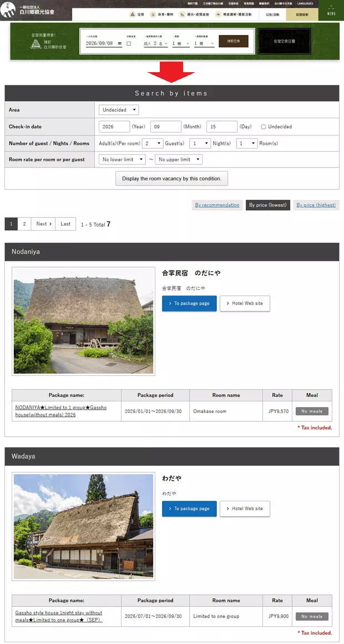
Task: Open calendar icon beside 2026/09/08
Action: pos(119,43)
